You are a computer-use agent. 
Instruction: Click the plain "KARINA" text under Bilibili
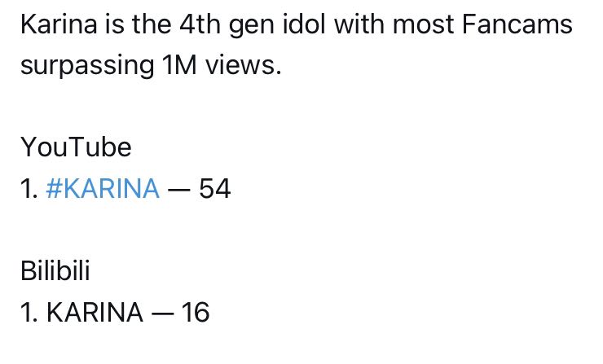coord(95,312)
